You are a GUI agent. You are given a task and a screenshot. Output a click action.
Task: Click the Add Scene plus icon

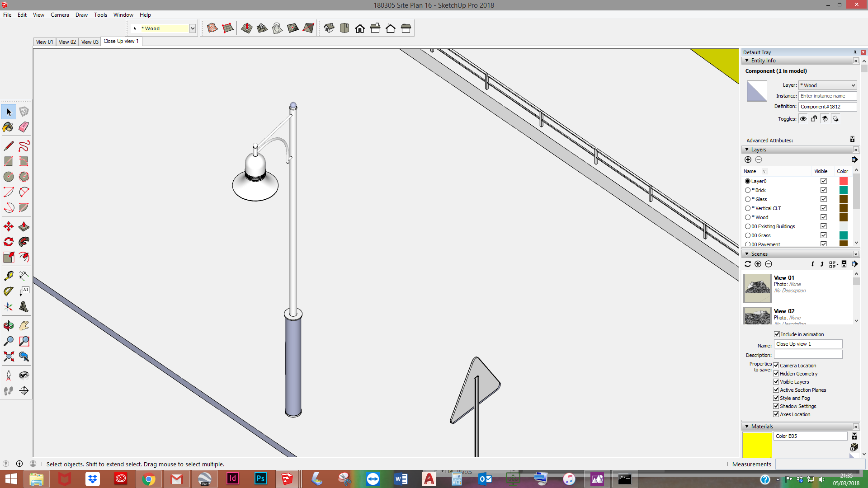point(758,264)
